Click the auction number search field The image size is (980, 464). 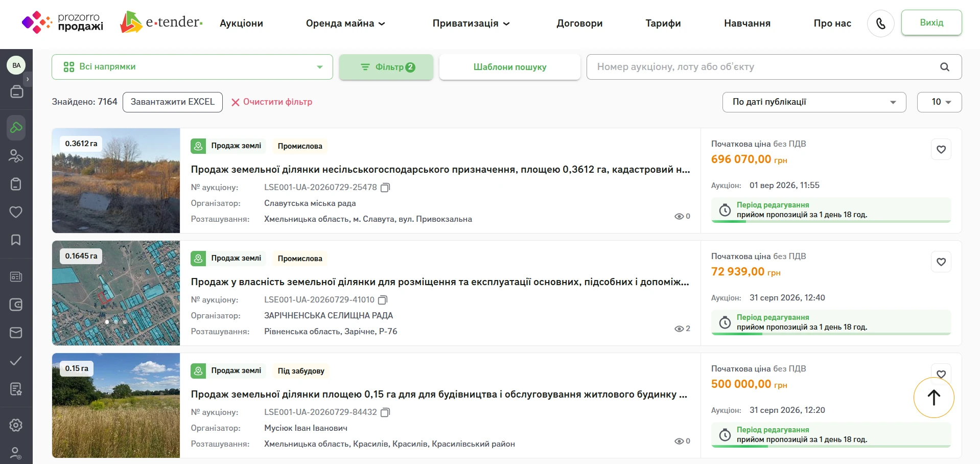[x=764, y=67]
